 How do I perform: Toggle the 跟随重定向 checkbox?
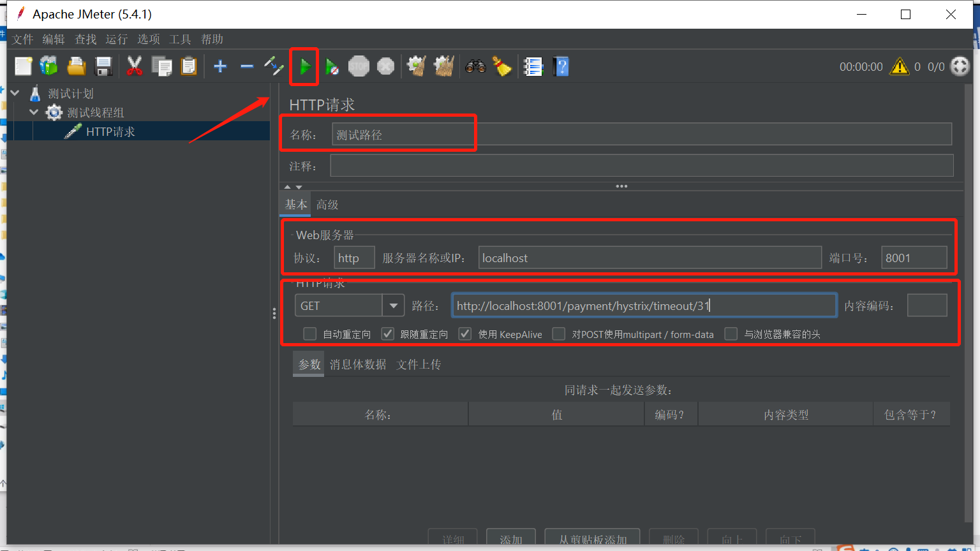387,334
